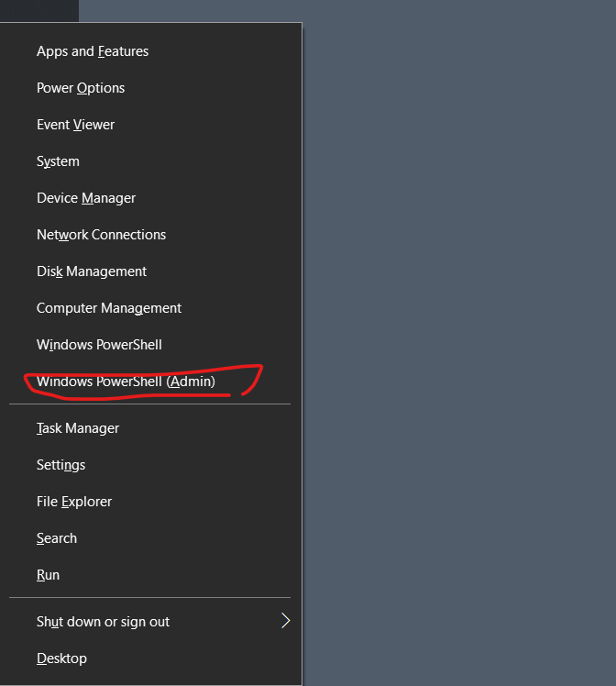Open Device Manager
This screenshot has width=616, height=686.
(x=86, y=198)
